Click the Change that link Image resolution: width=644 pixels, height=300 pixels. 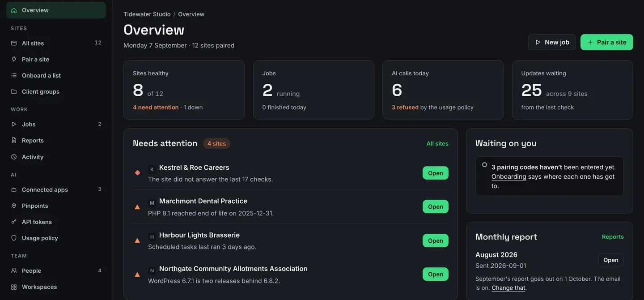[x=508, y=288]
